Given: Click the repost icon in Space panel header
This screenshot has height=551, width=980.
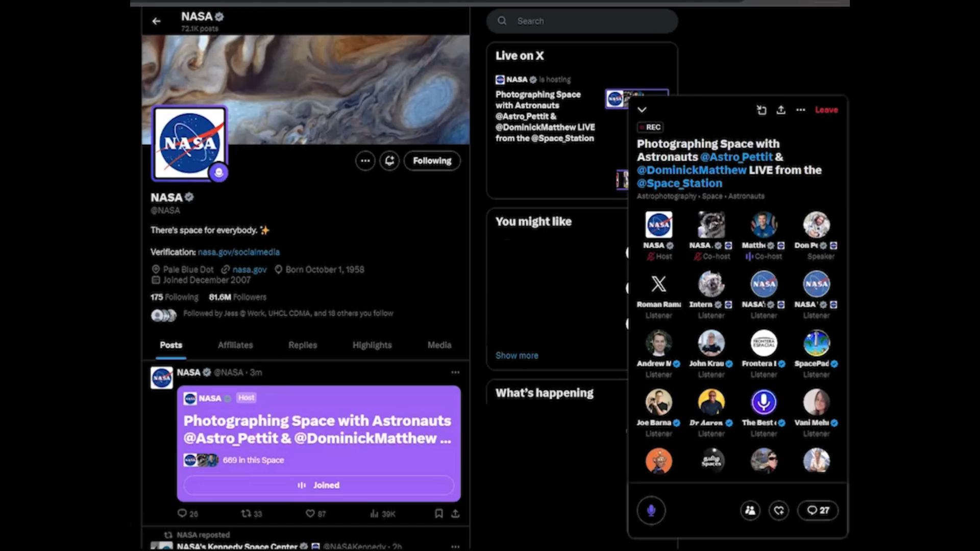Looking at the screenshot, I should (761, 110).
